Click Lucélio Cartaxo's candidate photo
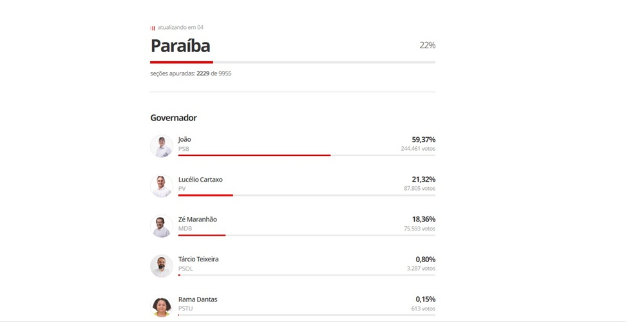The width and height of the screenshot is (644, 322). point(162,186)
